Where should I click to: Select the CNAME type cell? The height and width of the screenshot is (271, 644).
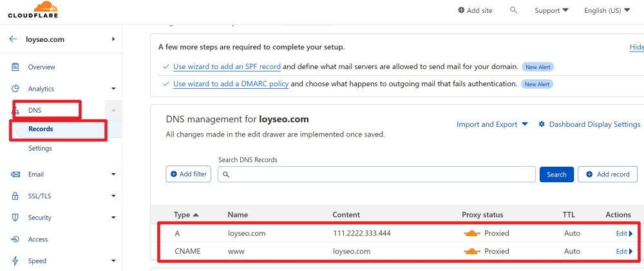[x=187, y=251]
